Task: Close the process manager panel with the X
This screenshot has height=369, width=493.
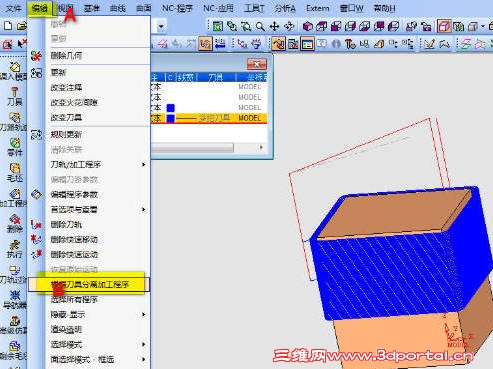Action: (257, 64)
